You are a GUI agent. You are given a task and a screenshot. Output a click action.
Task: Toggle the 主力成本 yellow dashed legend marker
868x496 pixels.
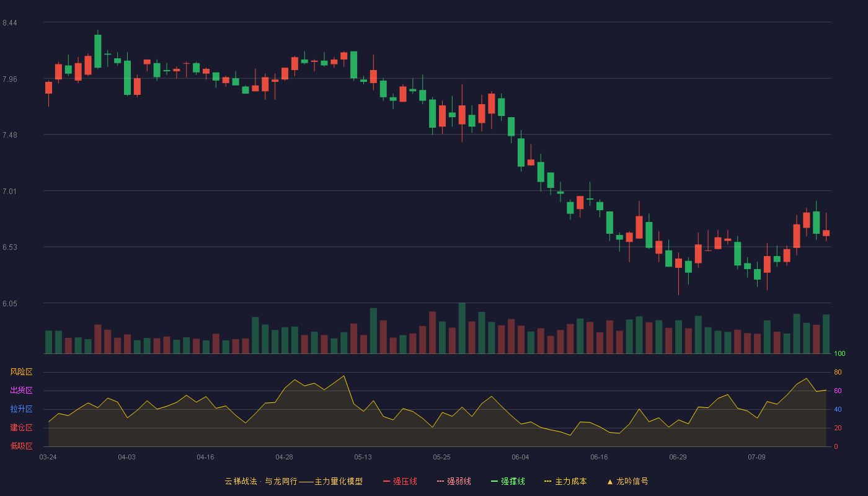point(548,481)
